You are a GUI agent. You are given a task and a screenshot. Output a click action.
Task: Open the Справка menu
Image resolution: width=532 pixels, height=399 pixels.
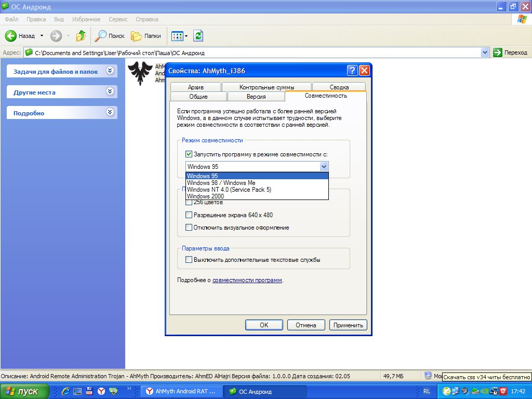click(x=147, y=19)
